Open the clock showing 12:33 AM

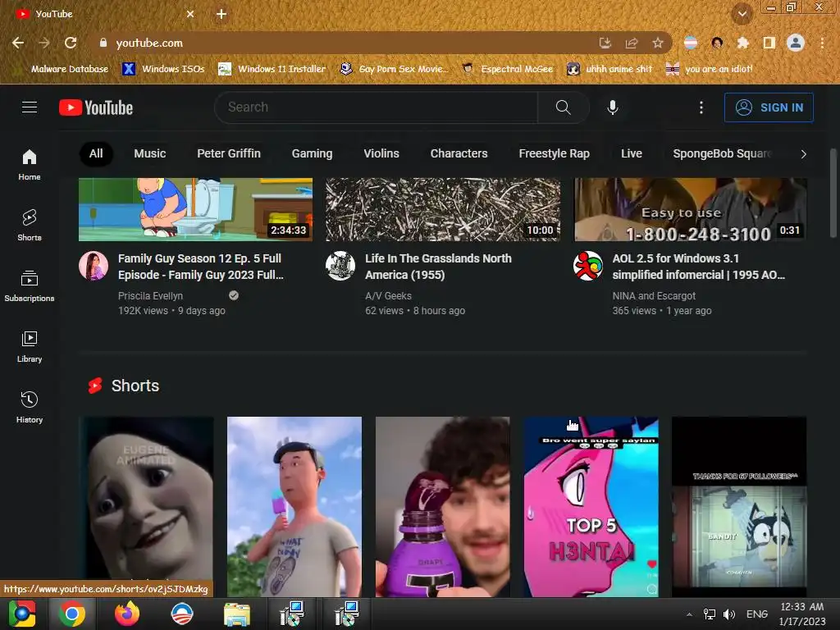click(802, 614)
